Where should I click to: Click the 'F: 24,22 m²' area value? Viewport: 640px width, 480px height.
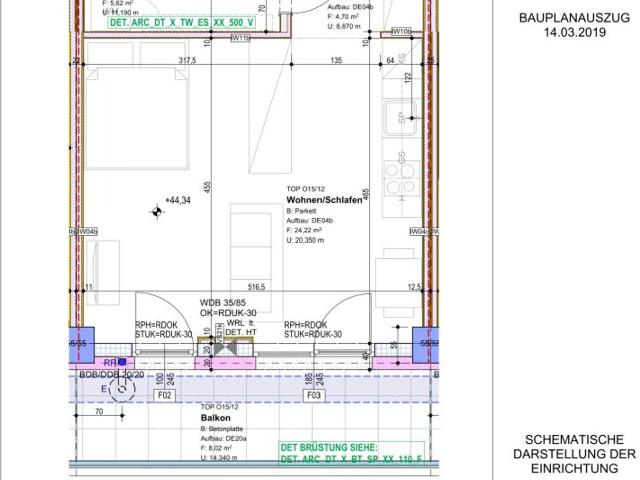pos(304,230)
